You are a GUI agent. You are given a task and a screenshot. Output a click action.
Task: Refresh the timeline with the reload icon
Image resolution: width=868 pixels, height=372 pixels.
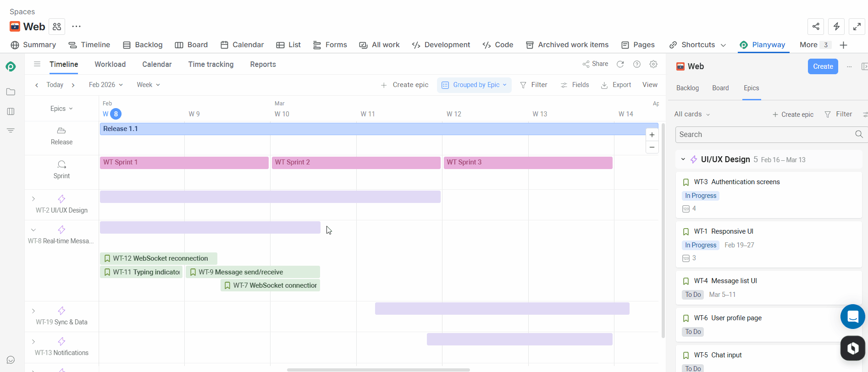[620, 64]
